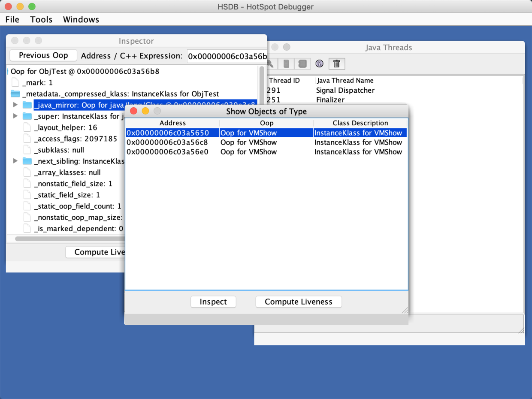Image resolution: width=532 pixels, height=399 pixels.
Task: Select the row with address 0x00000006c03a56c8
Action: coord(172,142)
